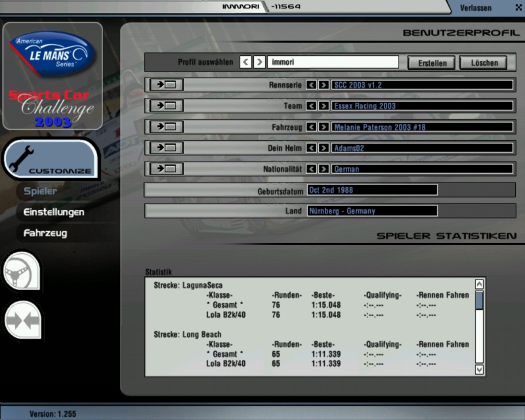The height and width of the screenshot is (420, 525).
Task: Open the Einstellungen menu item
Action: pyautogui.click(x=54, y=213)
